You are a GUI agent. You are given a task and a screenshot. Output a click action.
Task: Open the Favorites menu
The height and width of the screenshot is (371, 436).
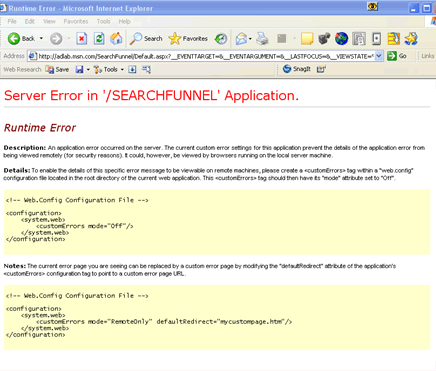click(76, 21)
